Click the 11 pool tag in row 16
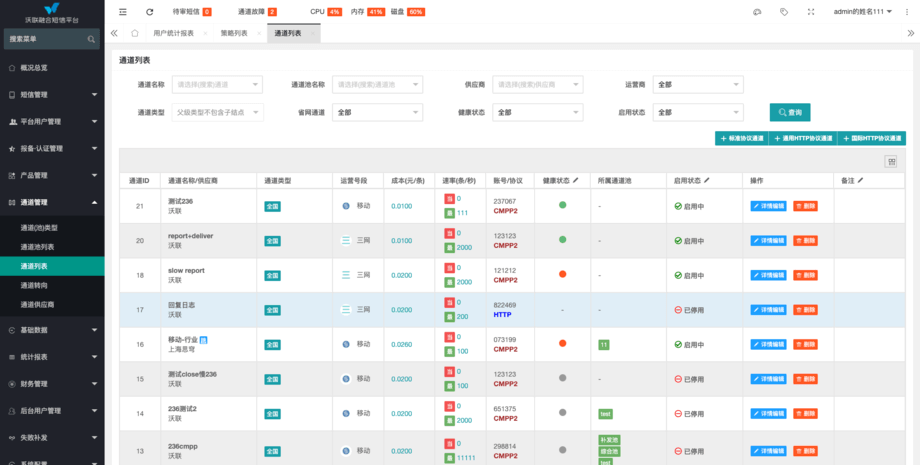 pos(604,345)
